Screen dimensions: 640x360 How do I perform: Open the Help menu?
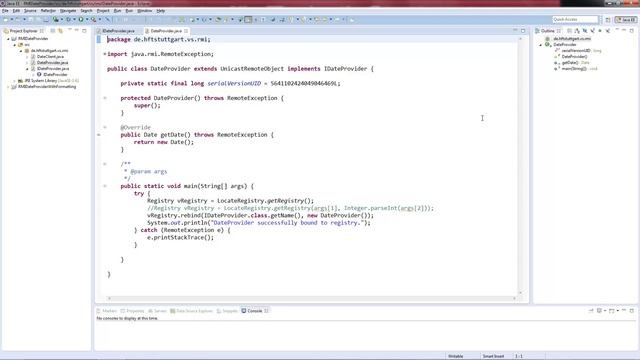click(x=161, y=11)
